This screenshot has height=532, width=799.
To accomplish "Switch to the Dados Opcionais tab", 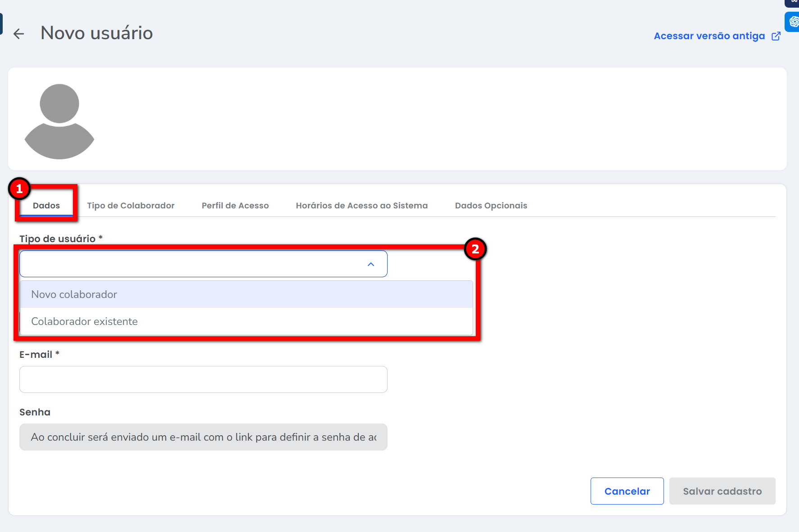I will point(491,206).
